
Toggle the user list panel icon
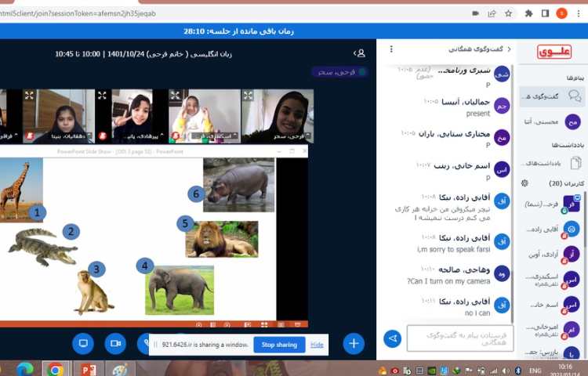pyautogui.click(x=360, y=53)
